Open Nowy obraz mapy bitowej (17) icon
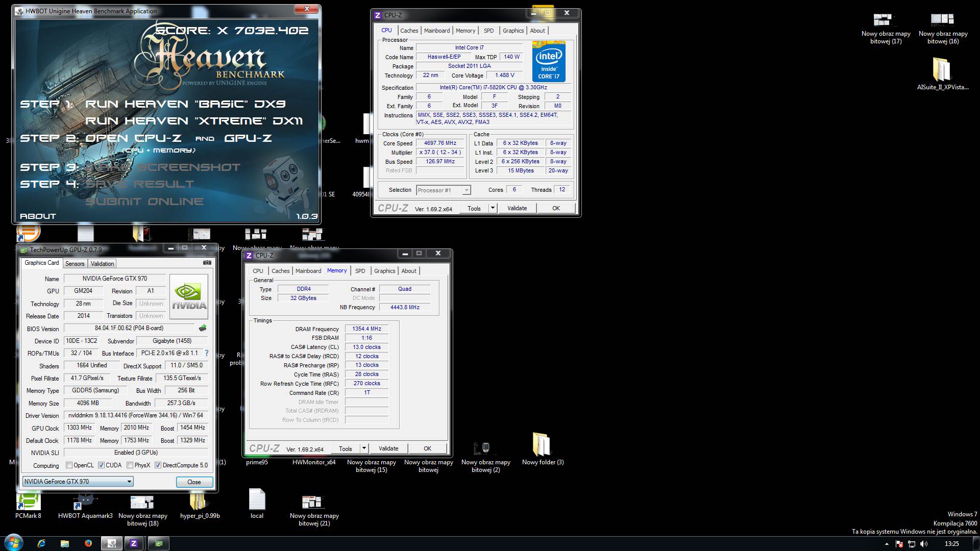This screenshot has height=551, width=980. click(x=886, y=29)
